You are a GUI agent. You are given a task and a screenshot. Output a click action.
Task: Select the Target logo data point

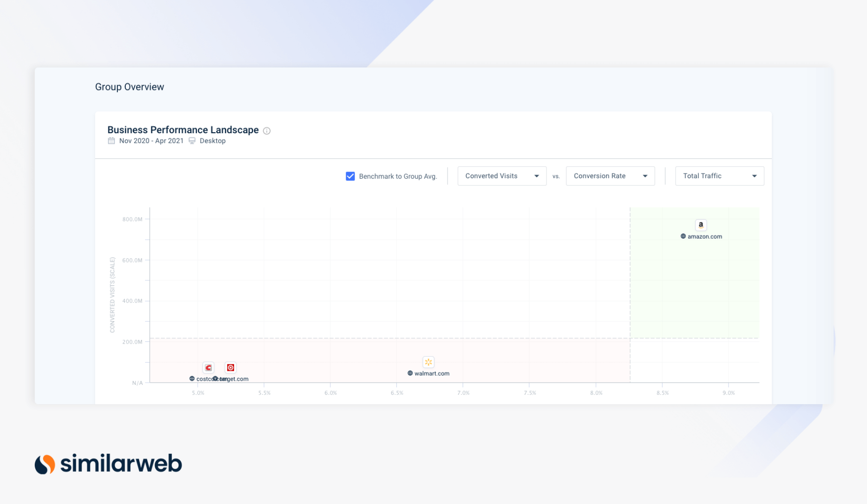point(230,368)
